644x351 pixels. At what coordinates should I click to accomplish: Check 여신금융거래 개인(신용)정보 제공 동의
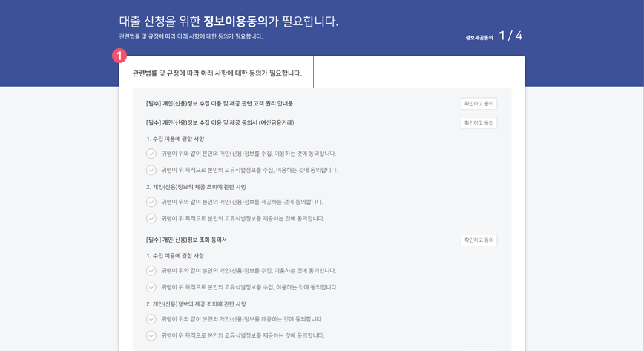pyautogui.click(x=151, y=202)
